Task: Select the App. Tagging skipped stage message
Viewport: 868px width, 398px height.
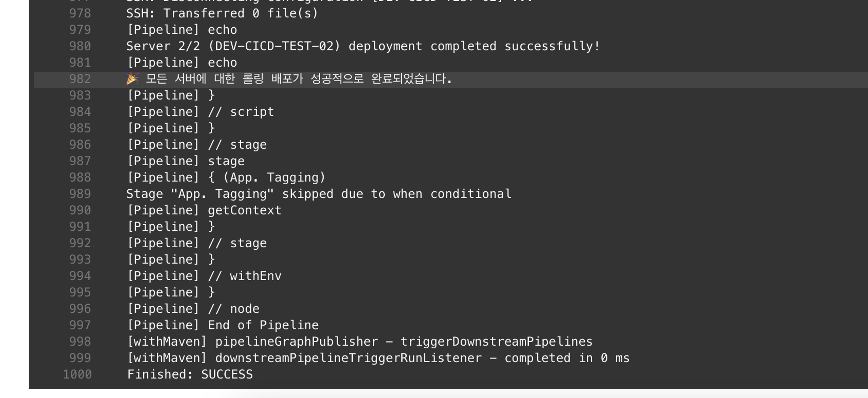Action: pos(319,194)
